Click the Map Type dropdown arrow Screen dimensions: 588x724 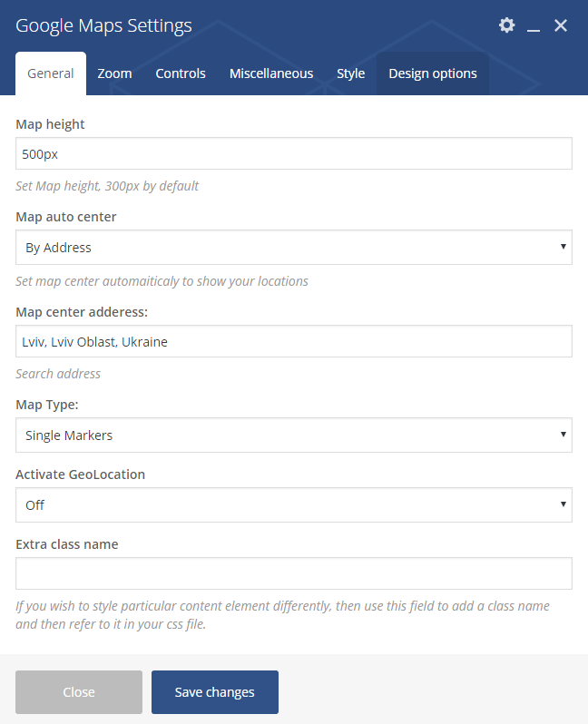tap(563, 434)
